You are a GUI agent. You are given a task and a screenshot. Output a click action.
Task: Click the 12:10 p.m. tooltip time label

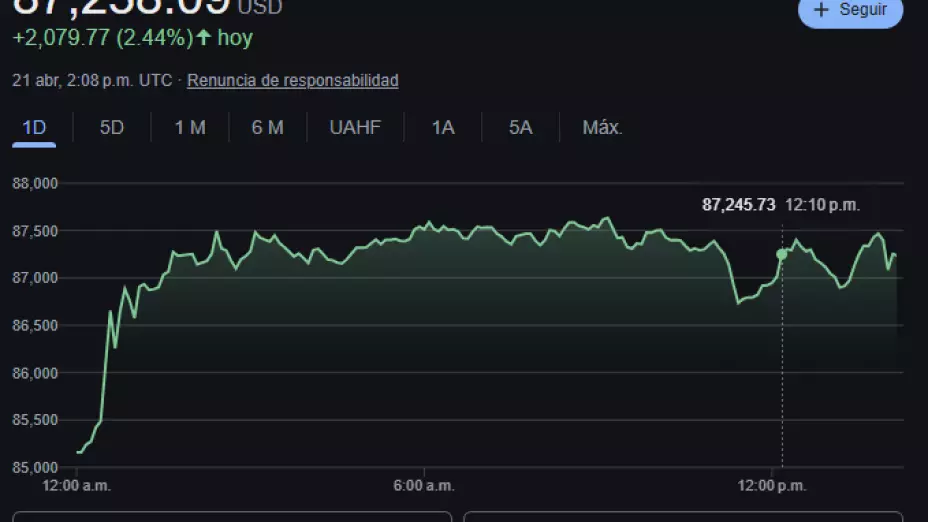tap(822, 204)
